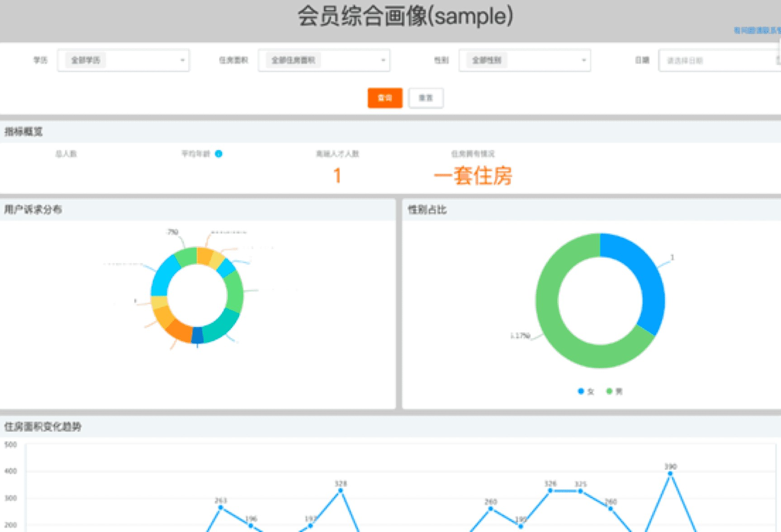Click the 性别占比 panel title
Screen dimensions: 781x532
[427, 209]
